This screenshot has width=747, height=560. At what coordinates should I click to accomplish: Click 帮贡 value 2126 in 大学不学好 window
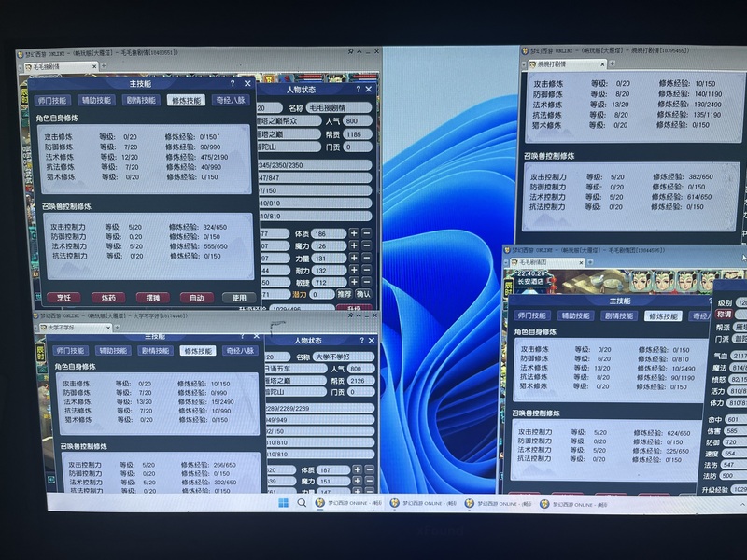(360, 381)
